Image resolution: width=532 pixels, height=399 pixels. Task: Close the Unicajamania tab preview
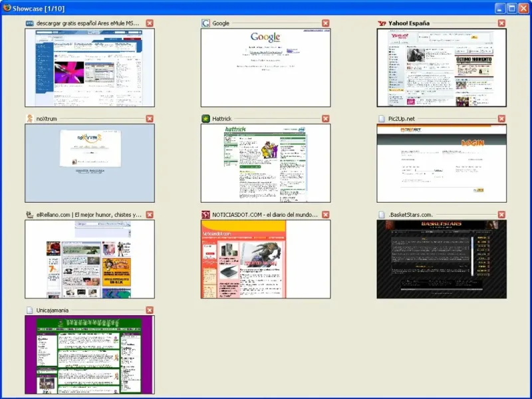pos(150,311)
